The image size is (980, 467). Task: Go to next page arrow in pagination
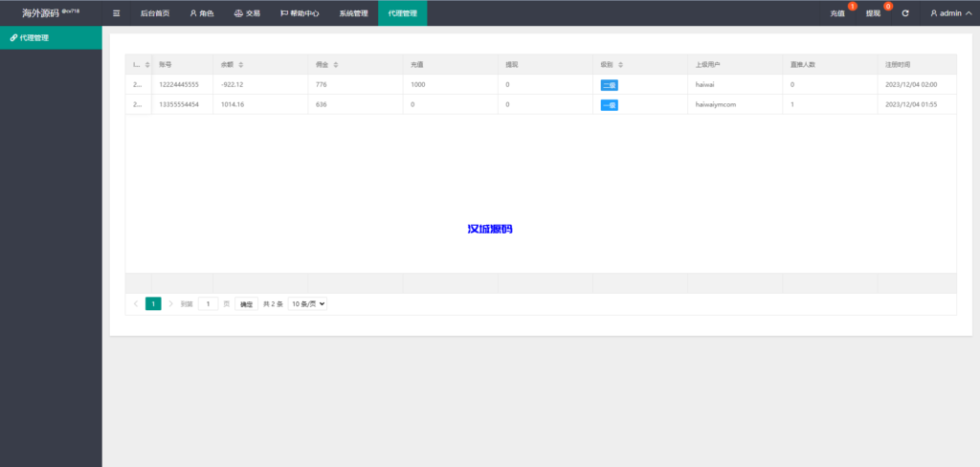[x=170, y=303]
